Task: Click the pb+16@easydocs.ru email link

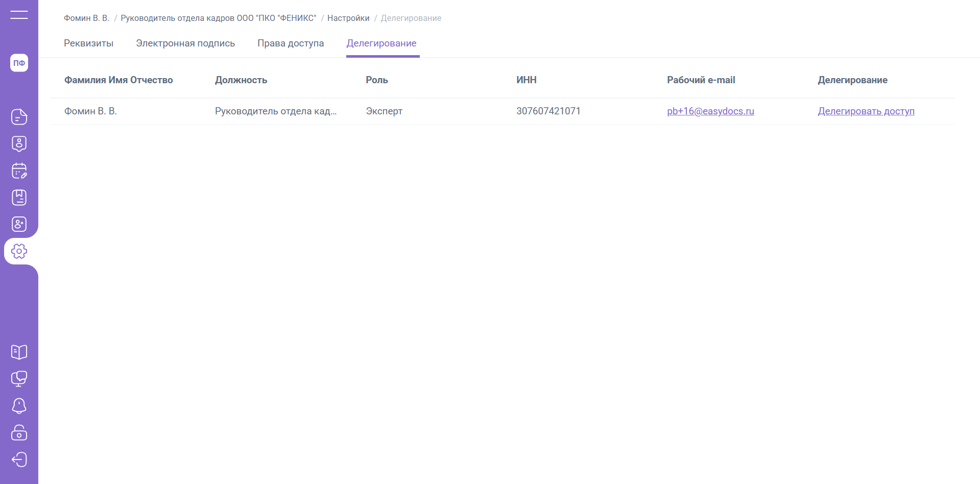Action: tap(710, 111)
